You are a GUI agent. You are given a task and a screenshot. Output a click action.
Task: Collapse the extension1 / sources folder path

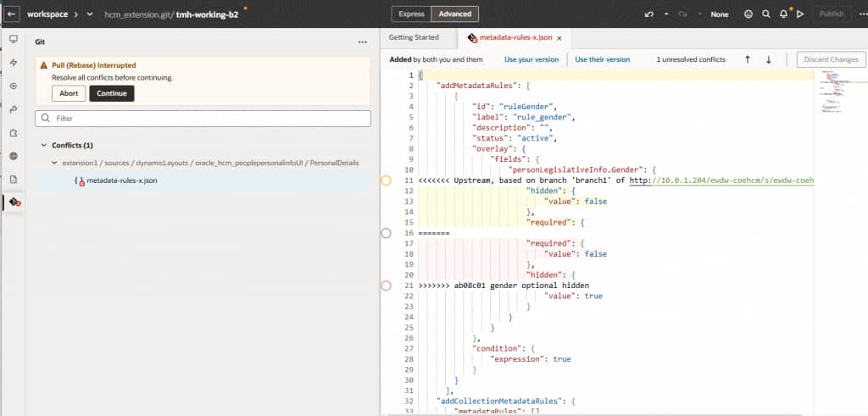point(54,164)
